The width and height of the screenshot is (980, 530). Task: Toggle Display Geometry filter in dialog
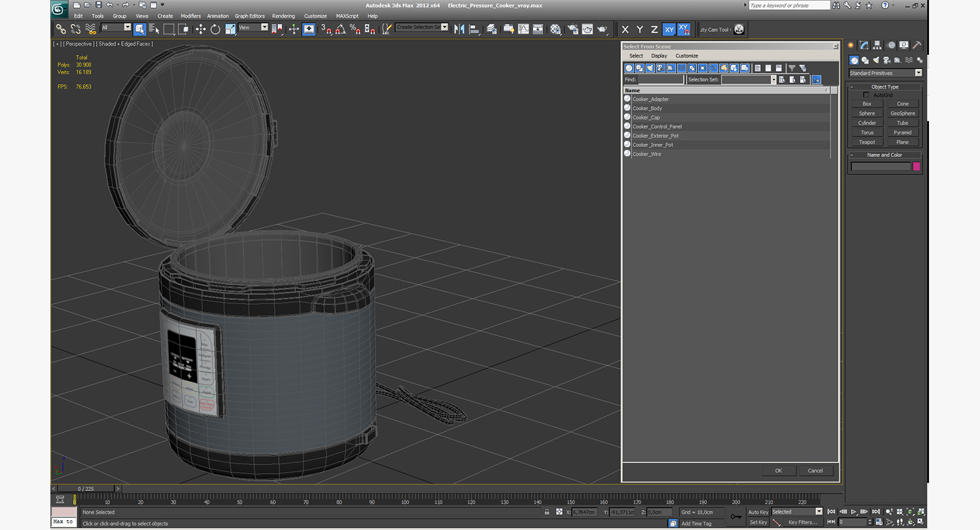(629, 68)
